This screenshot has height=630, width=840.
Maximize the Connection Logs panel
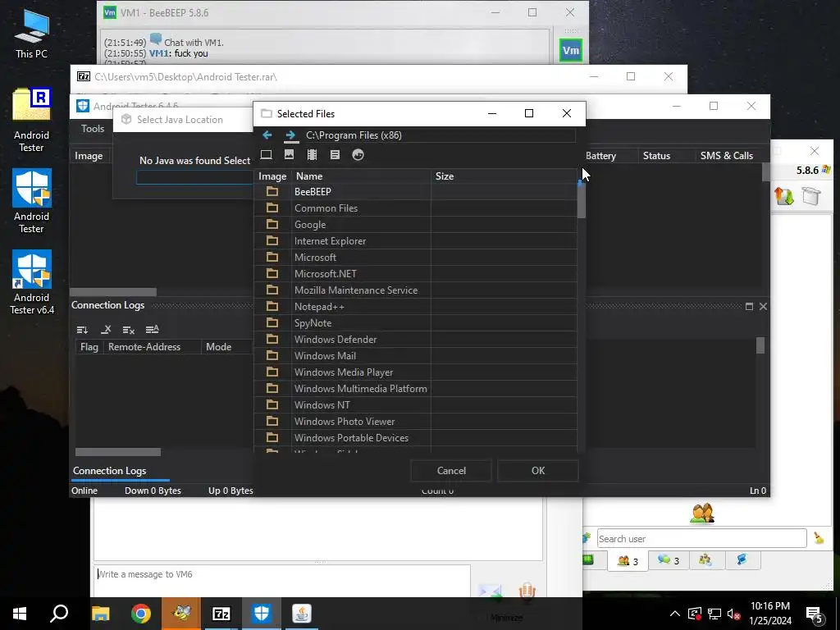click(749, 307)
